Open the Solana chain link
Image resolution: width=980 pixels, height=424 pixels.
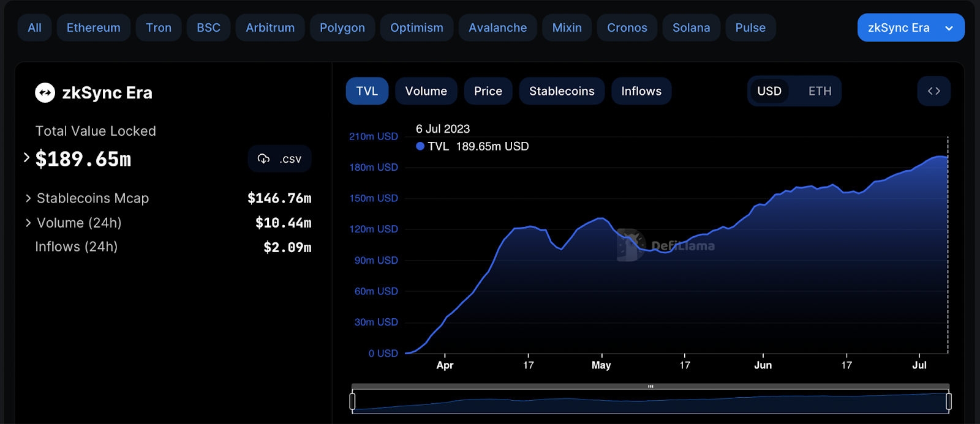point(692,28)
